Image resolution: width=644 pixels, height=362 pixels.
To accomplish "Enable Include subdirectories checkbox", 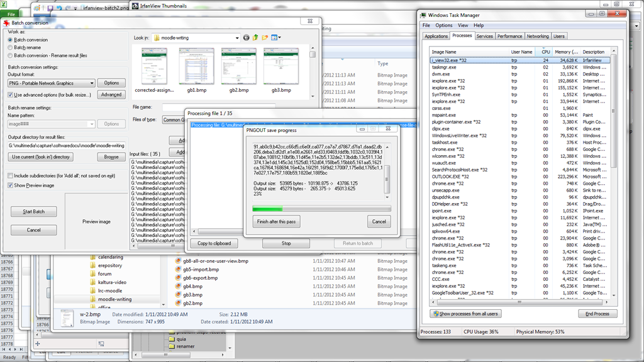I will coord(11,176).
